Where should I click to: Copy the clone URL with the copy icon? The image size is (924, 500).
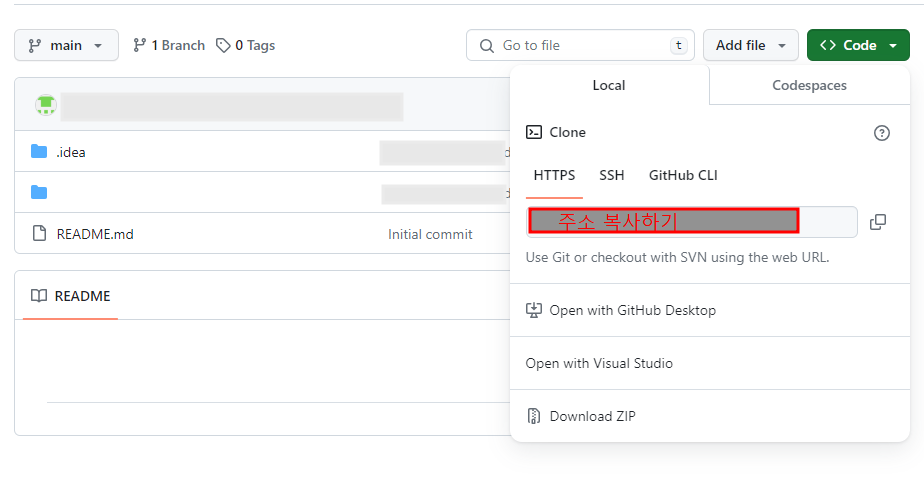coord(878,222)
